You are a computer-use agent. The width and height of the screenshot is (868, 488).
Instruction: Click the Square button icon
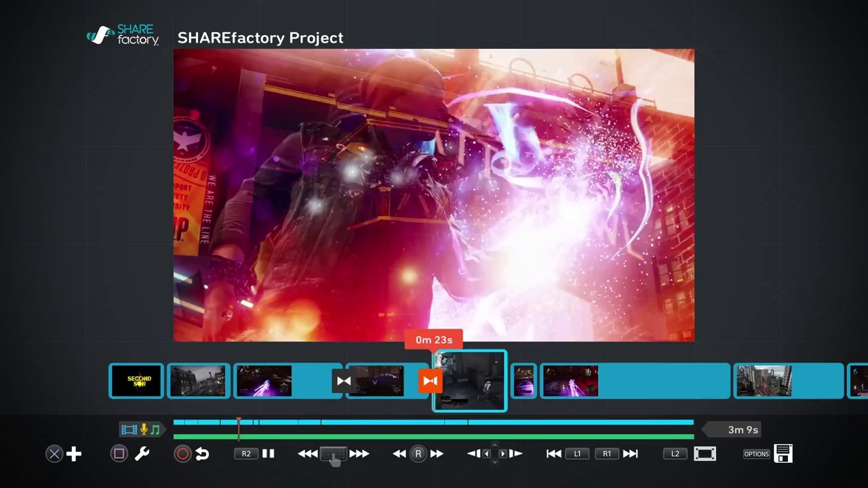[119, 454]
